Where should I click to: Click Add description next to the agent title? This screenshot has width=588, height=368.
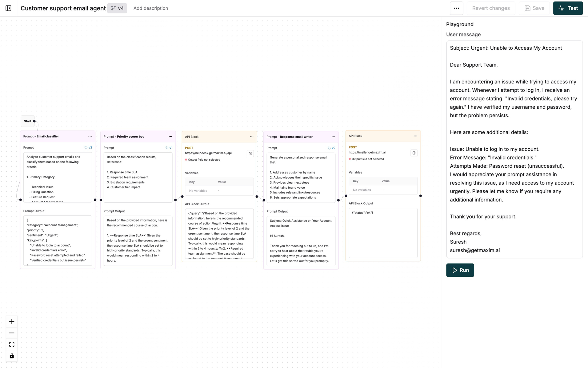pos(151,8)
